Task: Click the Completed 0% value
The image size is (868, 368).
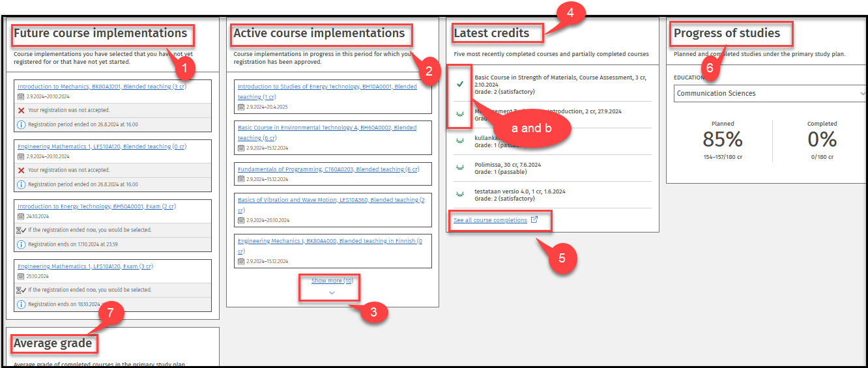Action: click(822, 139)
